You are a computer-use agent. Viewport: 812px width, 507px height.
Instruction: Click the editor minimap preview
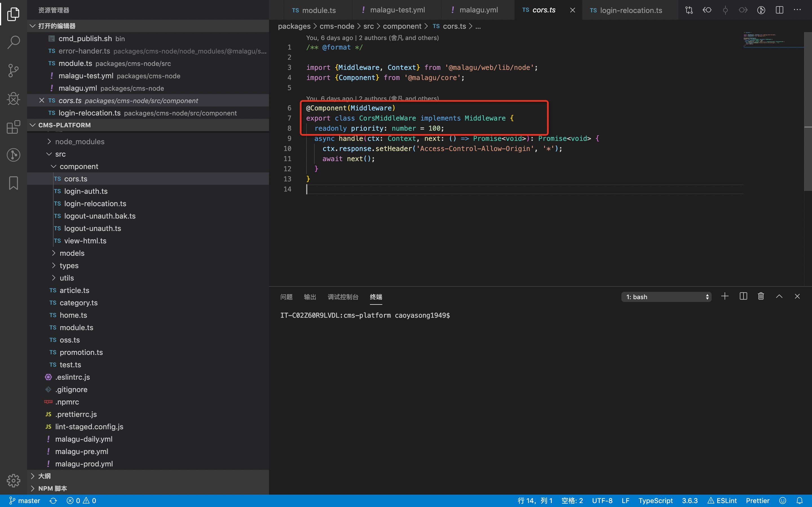point(772,40)
